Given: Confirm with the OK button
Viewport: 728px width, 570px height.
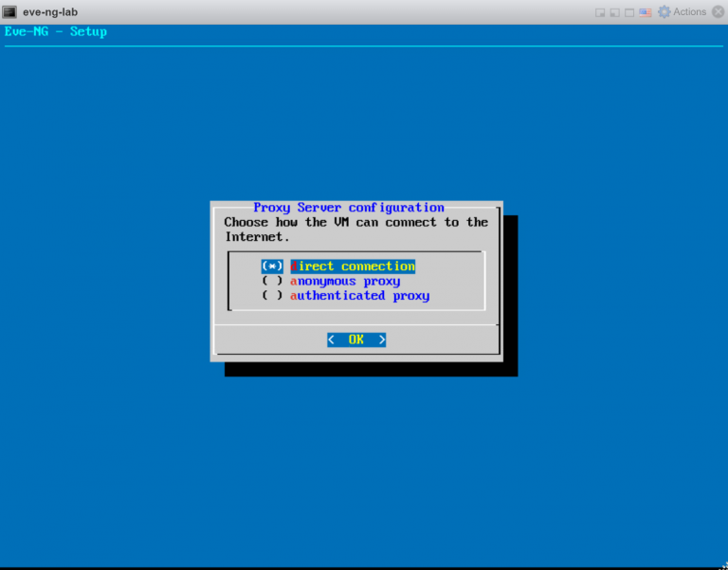Looking at the screenshot, I should tap(356, 340).
